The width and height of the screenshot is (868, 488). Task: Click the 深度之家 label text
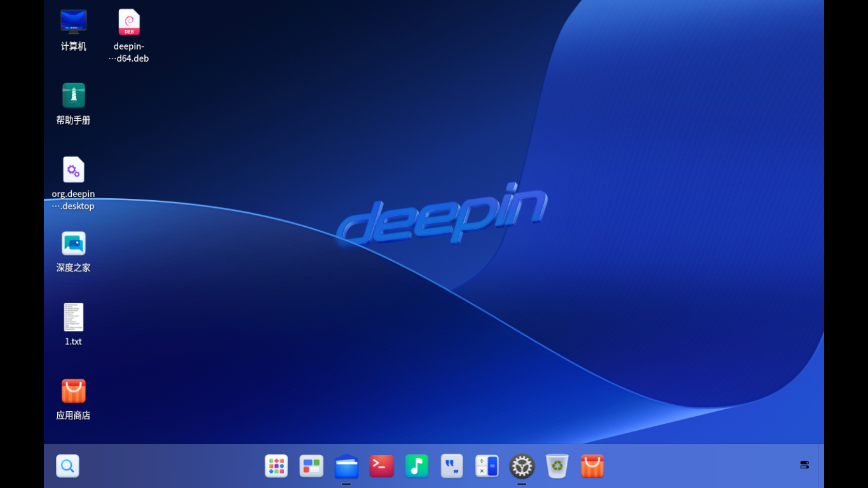tap(74, 268)
